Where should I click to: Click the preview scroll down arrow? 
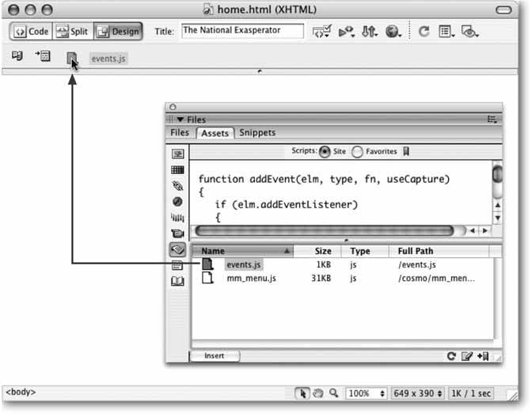(x=497, y=218)
